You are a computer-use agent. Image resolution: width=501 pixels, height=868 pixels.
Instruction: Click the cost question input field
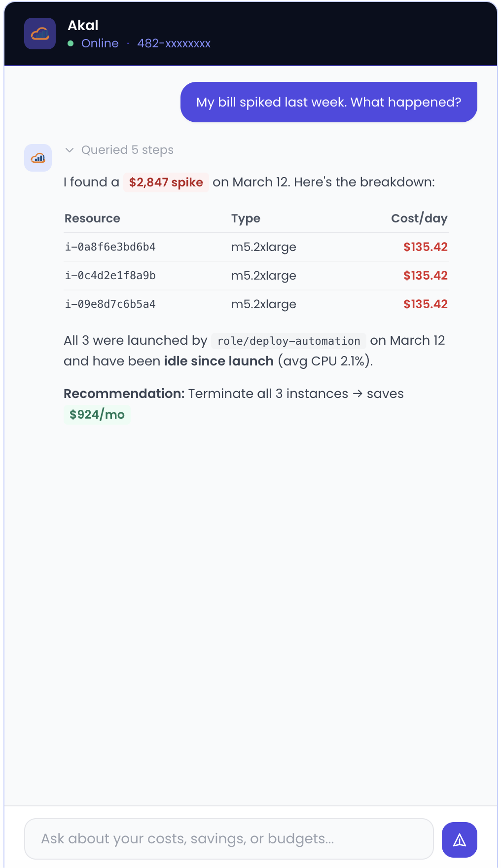click(229, 839)
